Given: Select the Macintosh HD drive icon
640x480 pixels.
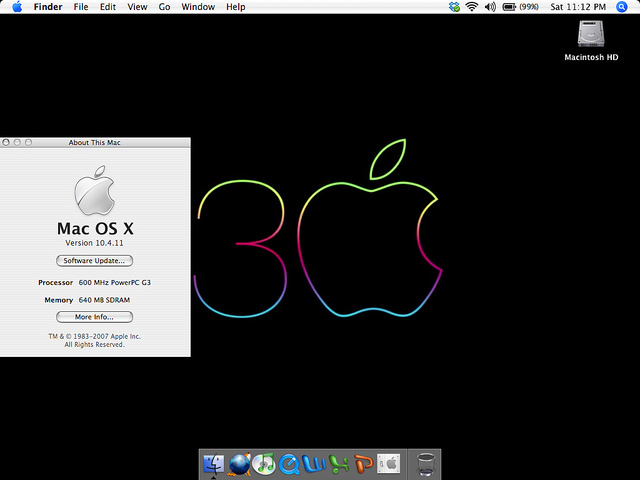Looking at the screenshot, I should pos(591,34).
